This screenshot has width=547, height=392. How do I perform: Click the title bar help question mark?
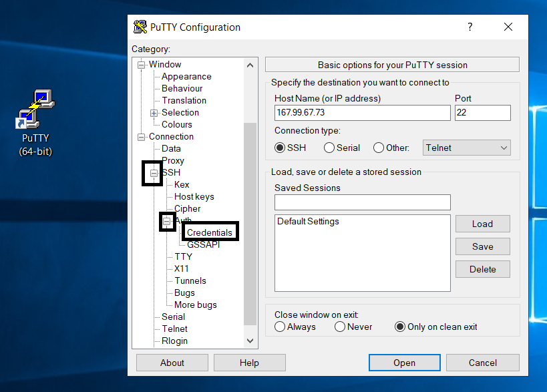pyautogui.click(x=470, y=27)
